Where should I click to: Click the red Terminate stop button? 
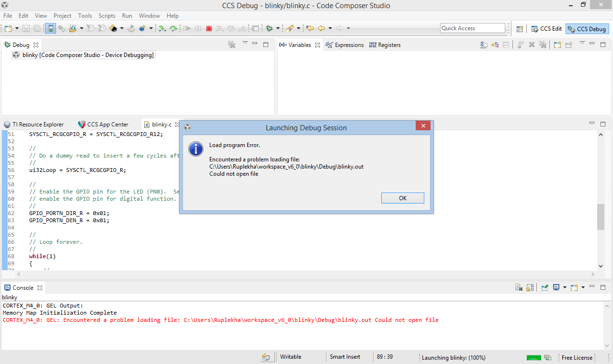click(209, 29)
